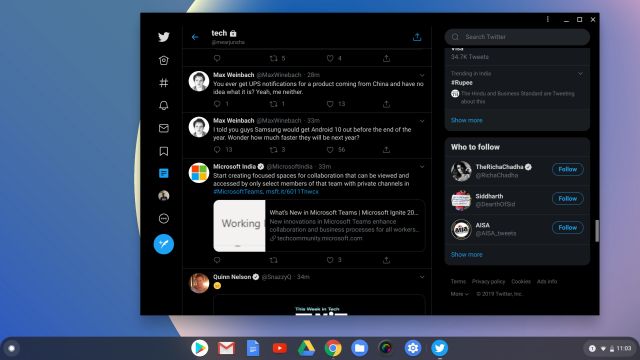Show more under Who to follow

pyautogui.click(x=467, y=254)
